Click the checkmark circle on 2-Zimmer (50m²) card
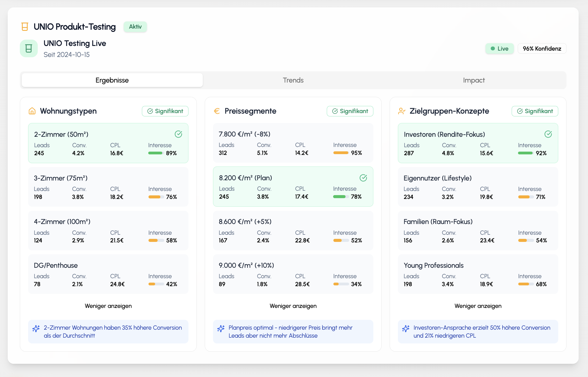 point(178,134)
